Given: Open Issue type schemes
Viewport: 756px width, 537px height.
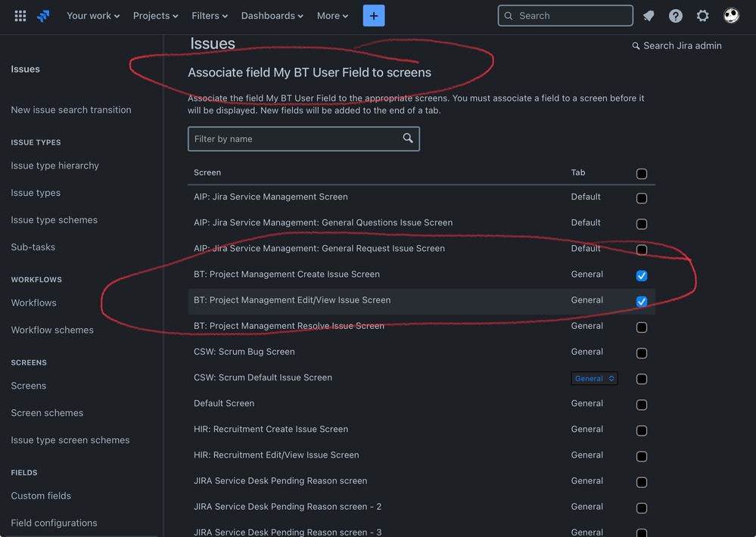Looking at the screenshot, I should click(54, 220).
